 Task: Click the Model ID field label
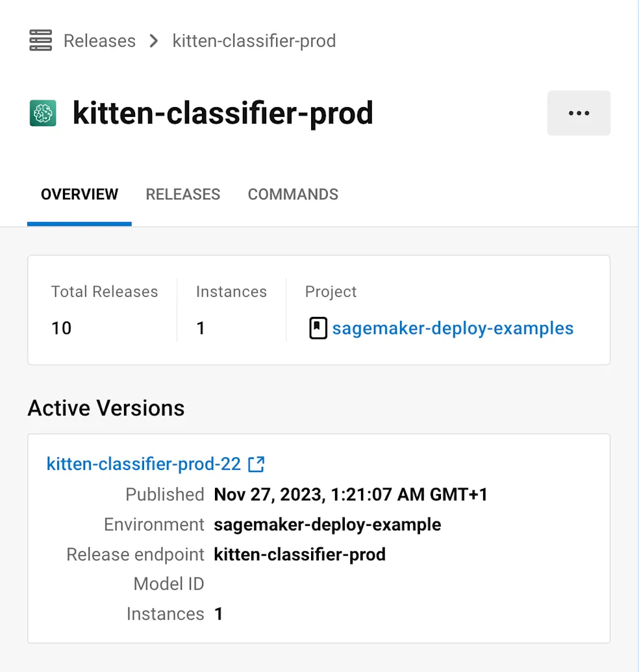(x=168, y=584)
